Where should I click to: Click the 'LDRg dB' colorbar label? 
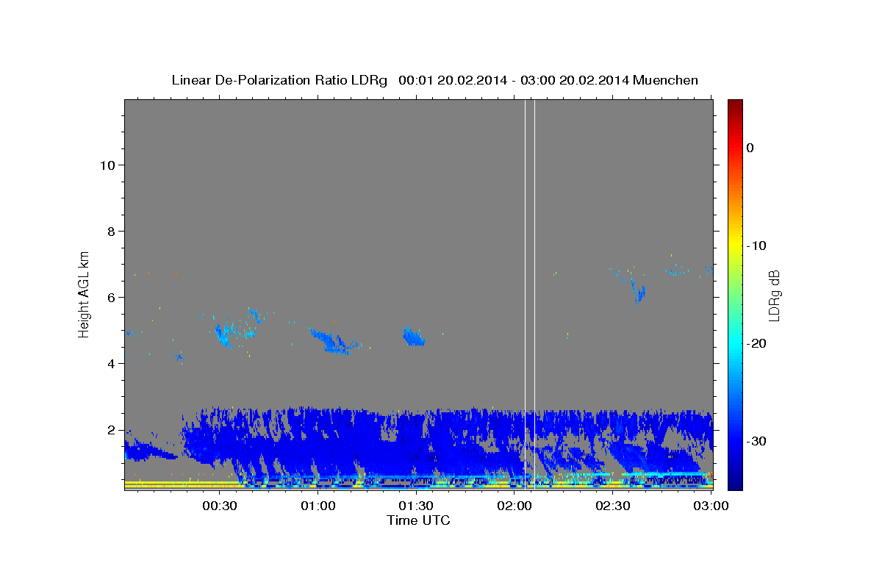774,295
